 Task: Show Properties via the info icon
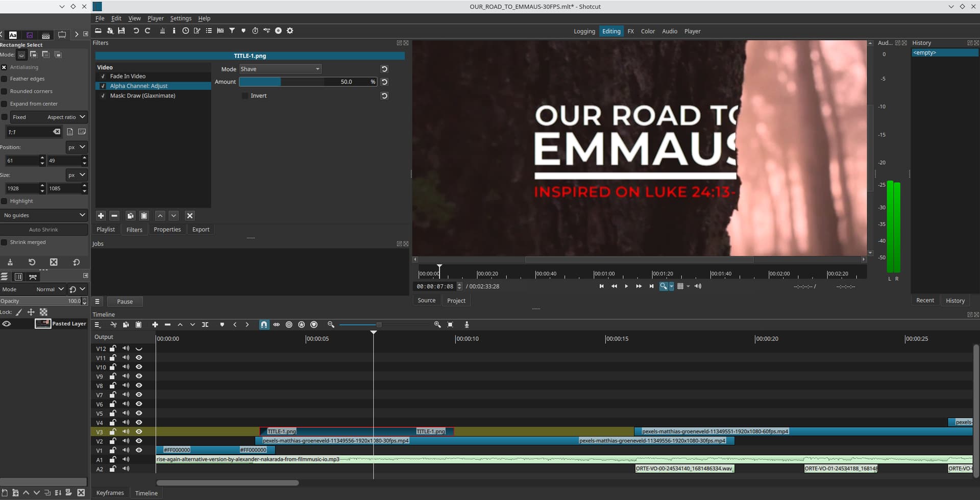click(174, 31)
